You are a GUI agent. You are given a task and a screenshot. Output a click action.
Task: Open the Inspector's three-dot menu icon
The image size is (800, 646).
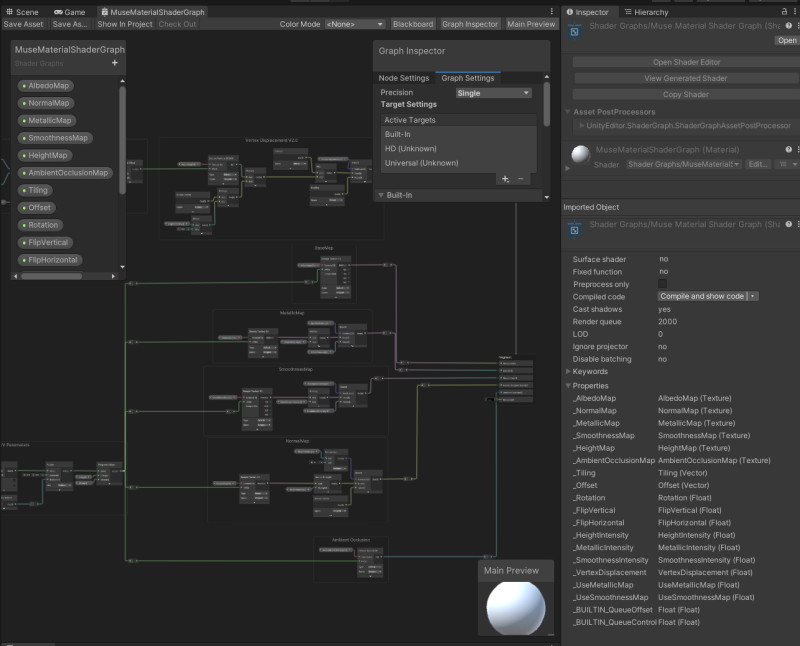click(795, 12)
